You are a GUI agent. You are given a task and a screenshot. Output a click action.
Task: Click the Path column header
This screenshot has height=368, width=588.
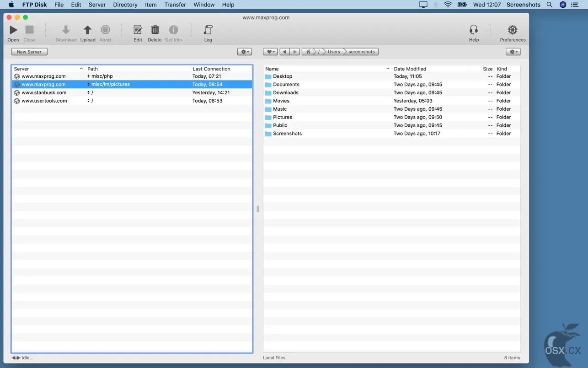pos(138,69)
